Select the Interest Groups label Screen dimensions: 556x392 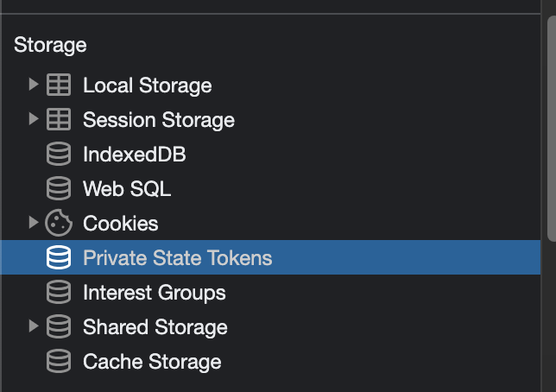click(x=154, y=293)
